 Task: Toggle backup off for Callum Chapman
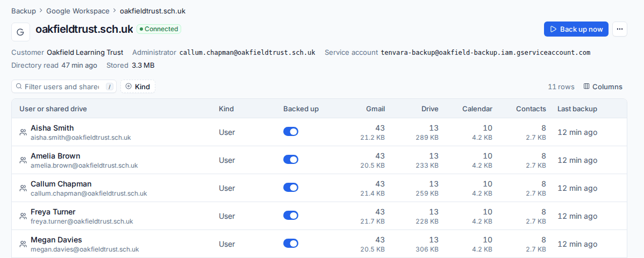(x=291, y=188)
